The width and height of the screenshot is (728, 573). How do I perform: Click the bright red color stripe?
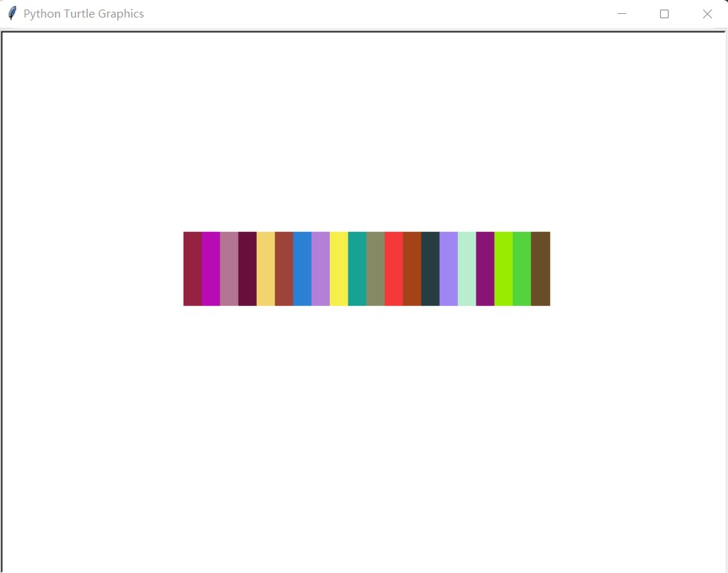coord(394,269)
